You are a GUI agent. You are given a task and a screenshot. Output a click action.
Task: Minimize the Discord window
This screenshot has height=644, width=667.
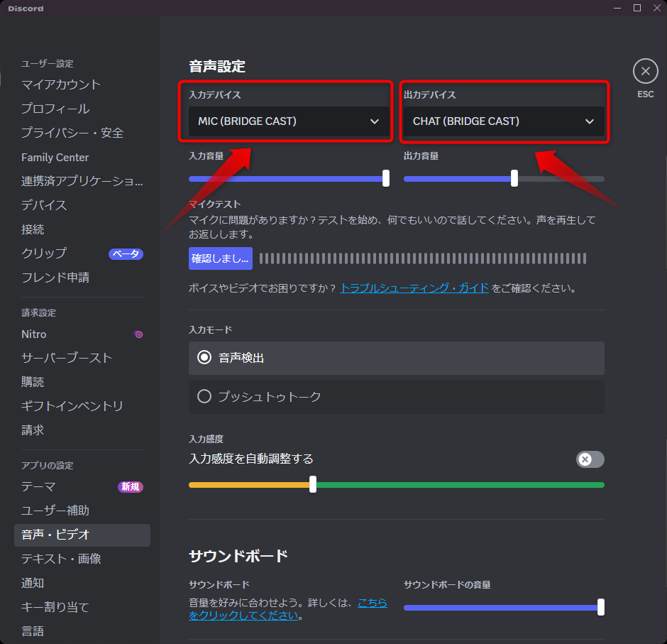(617, 8)
